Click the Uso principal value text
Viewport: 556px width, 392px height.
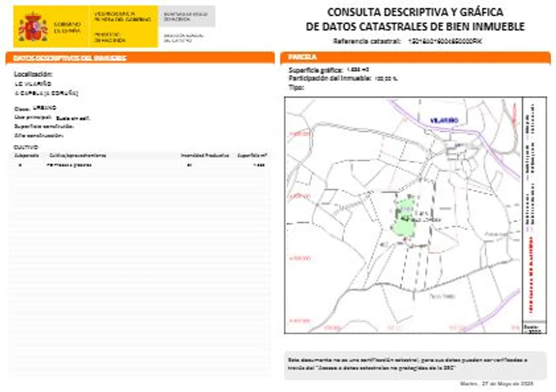pyautogui.click(x=73, y=118)
